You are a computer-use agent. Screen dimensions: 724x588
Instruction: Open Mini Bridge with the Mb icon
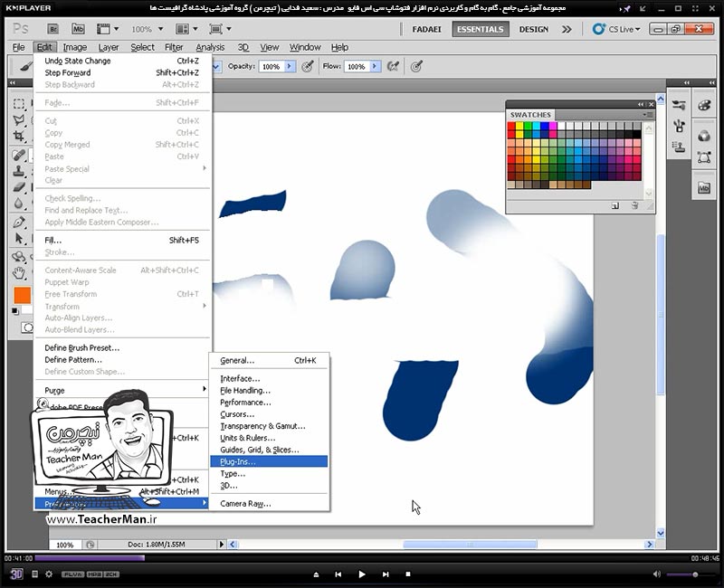pyautogui.click(x=78, y=29)
